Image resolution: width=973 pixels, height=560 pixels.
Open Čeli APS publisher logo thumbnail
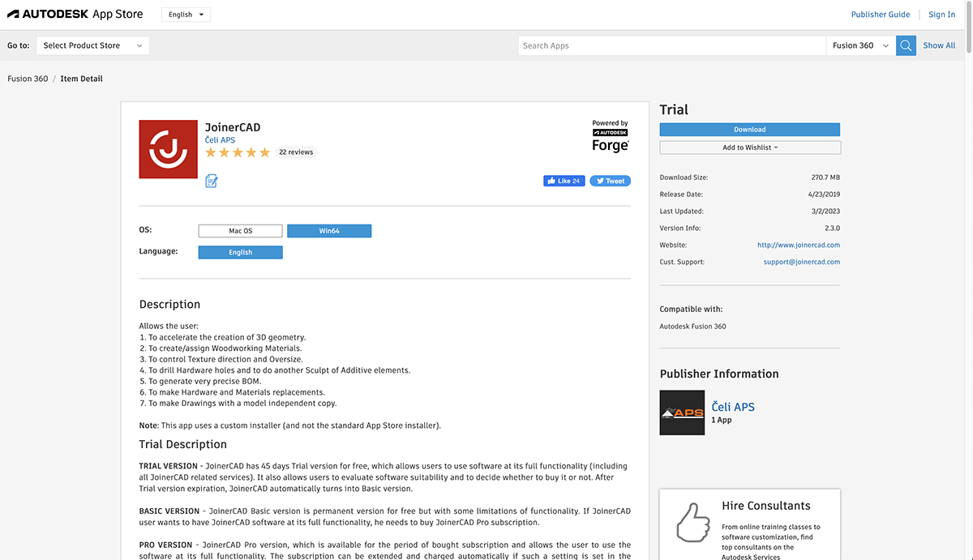(682, 413)
